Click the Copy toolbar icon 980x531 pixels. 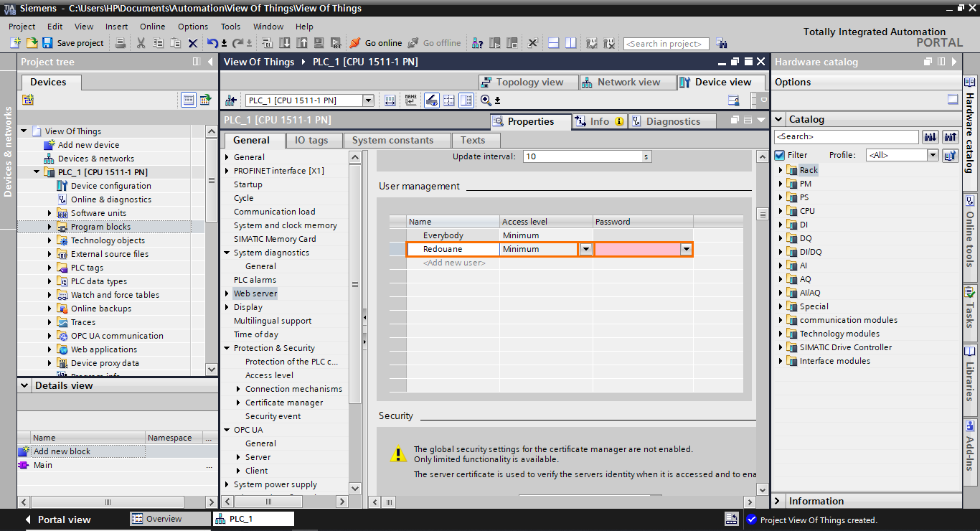[x=159, y=43]
